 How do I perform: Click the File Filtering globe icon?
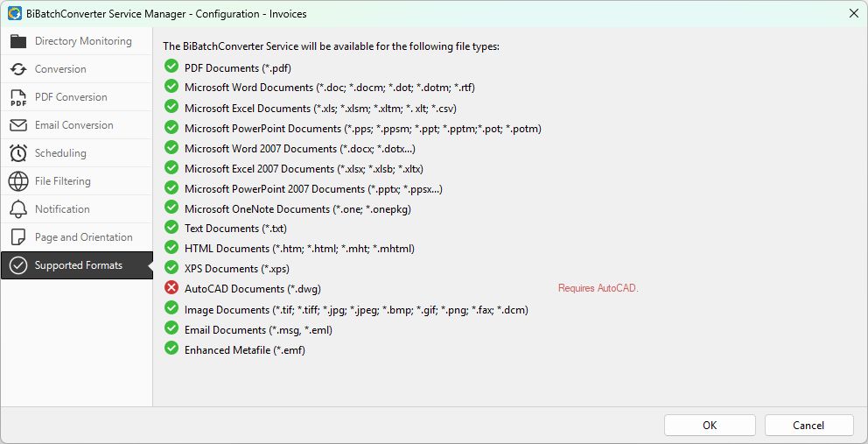pos(18,181)
